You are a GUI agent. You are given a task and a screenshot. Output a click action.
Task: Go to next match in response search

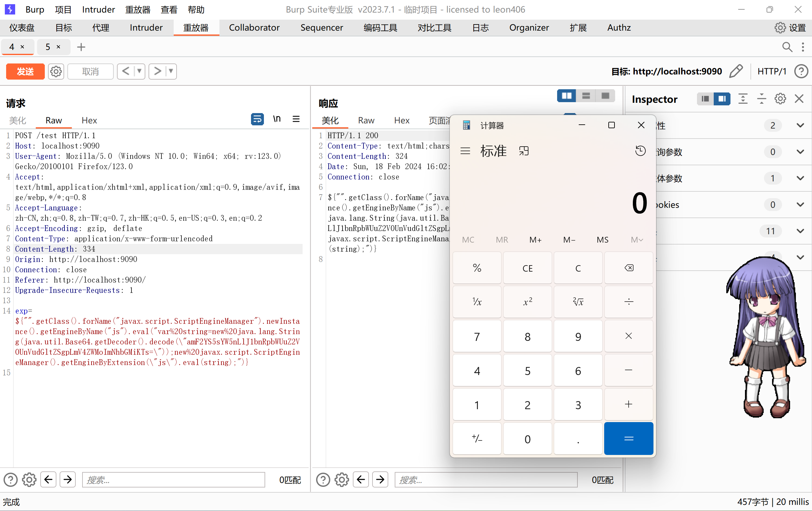pos(380,480)
